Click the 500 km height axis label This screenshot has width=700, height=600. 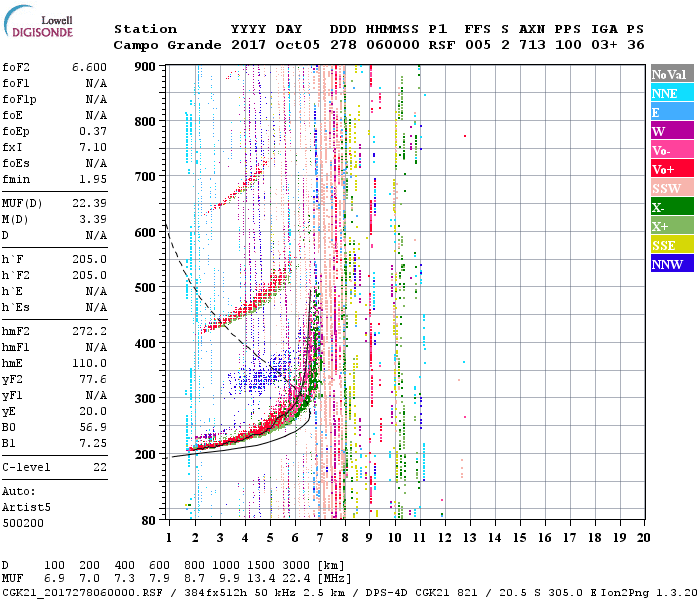click(x=145, y=288)
